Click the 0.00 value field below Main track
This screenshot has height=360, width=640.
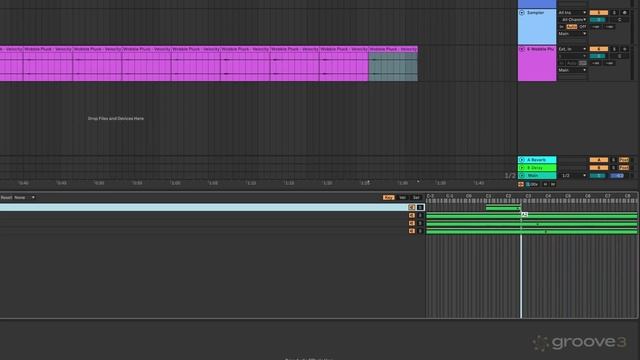pyautogui.click(x=532, y=184)
